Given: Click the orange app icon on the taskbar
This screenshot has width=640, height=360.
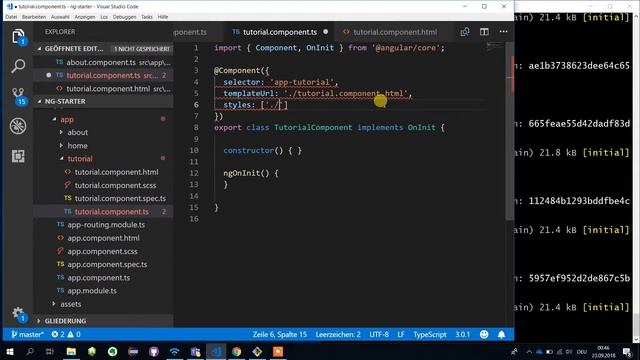Looking at the screenshot, I should 278,351.
